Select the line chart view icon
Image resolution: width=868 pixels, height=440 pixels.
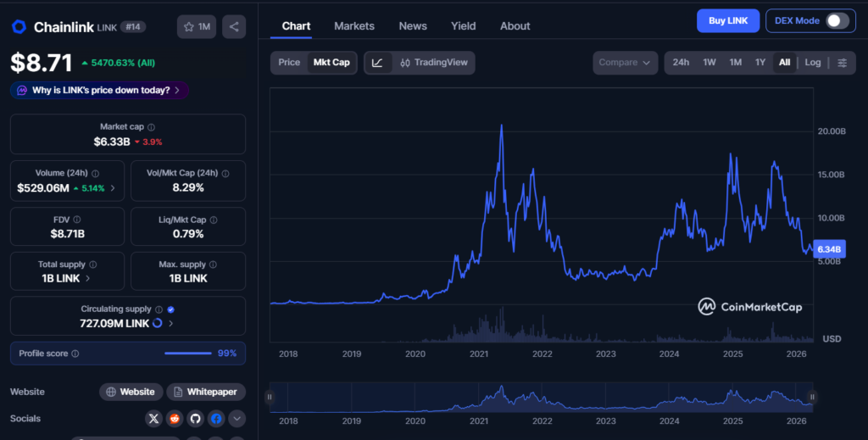(x=378, y=63)
